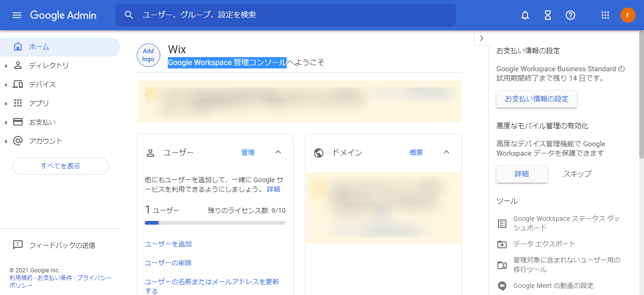Screen dimensions: 644x295
Task: Open the 管理 link in ユーザー card
Action: [248, 152]
